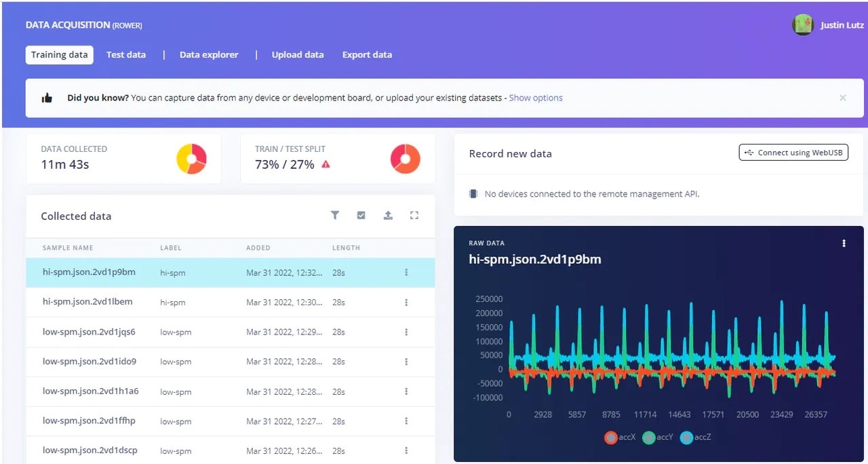Open options menu for low-spm.json.2vd1jqs6 row
868x464 pixels.
click(406, 332)
